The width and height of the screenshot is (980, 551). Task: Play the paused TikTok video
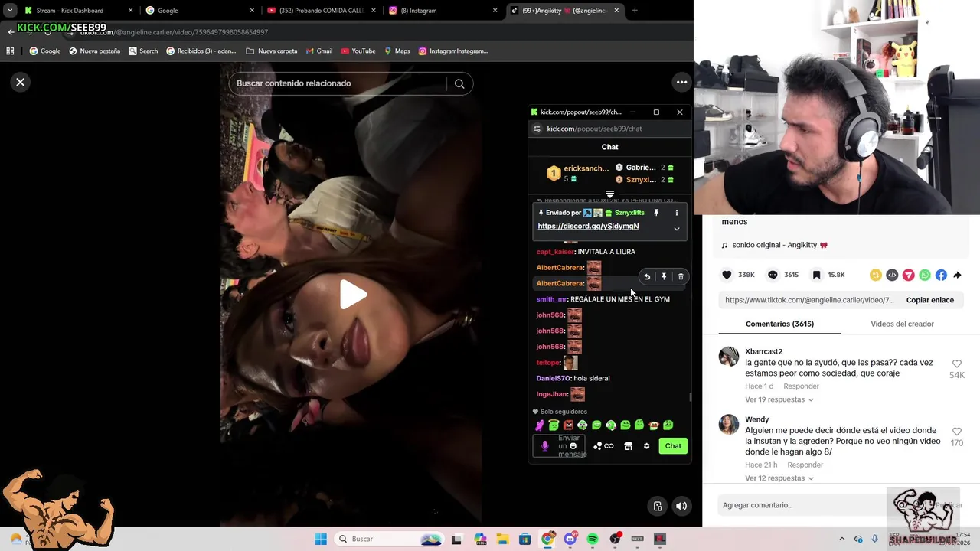(352, 295)
